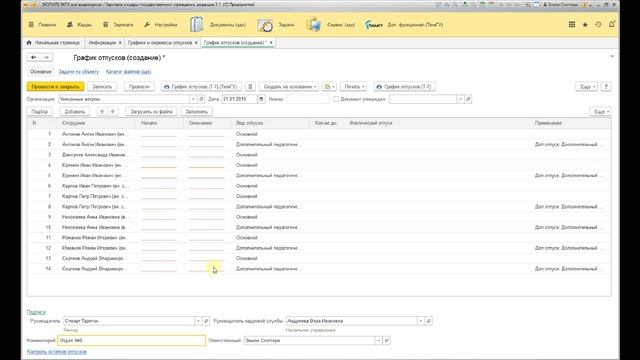This screenshot has height=360, width=640.
Task: Open Ответственный record icon
Action: tap(387, 340)
